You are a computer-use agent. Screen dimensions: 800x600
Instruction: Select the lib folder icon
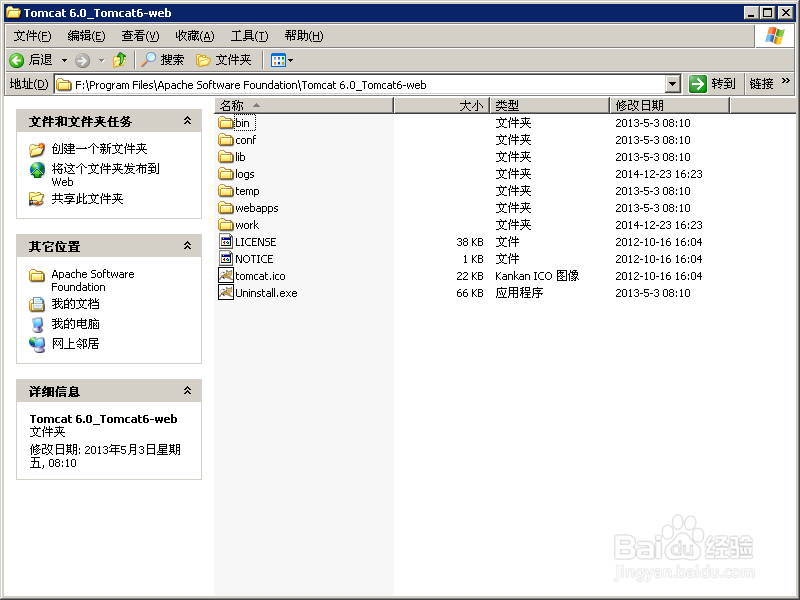[226, 156]
